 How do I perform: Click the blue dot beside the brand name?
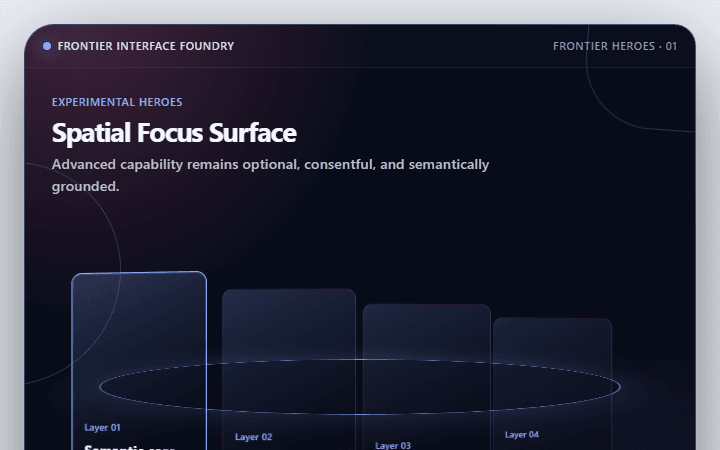[x=47, y=46]
